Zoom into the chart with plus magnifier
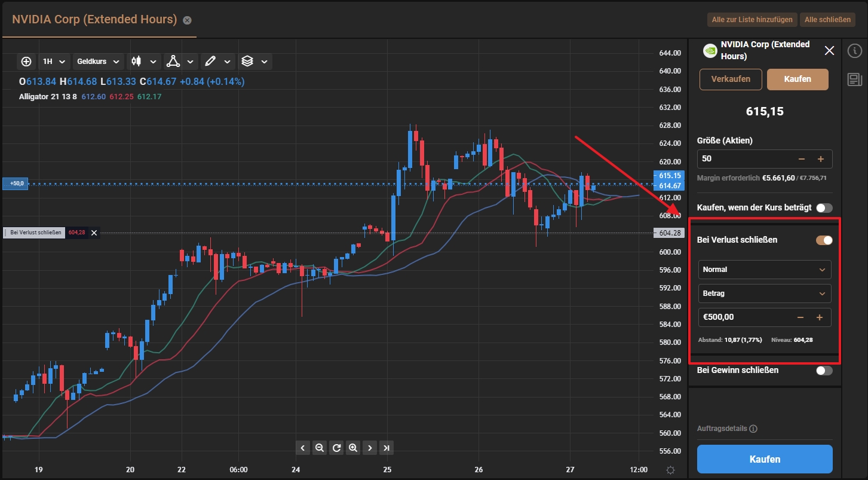This screenshot has height=480, width=868. (353, 448)
